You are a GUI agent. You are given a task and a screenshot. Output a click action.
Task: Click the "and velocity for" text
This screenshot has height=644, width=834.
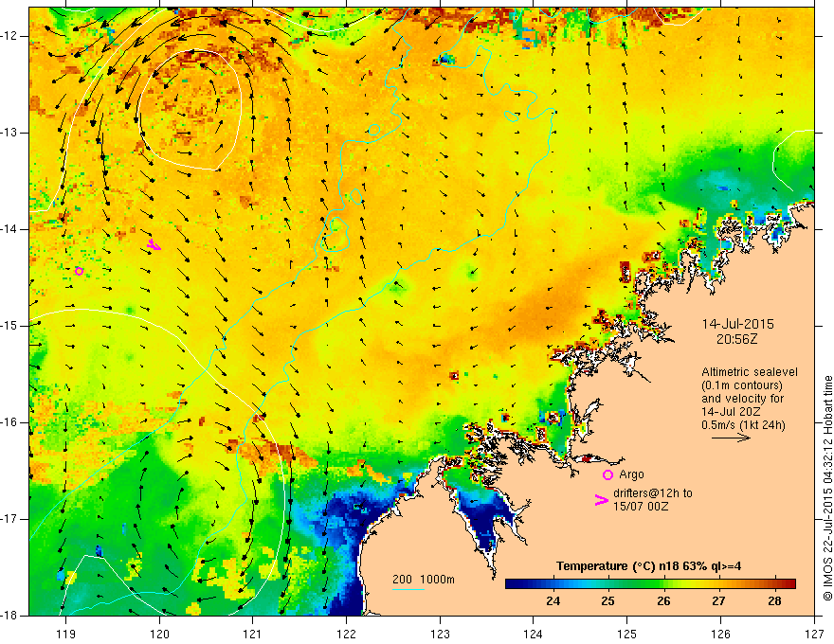coord(742,399)
